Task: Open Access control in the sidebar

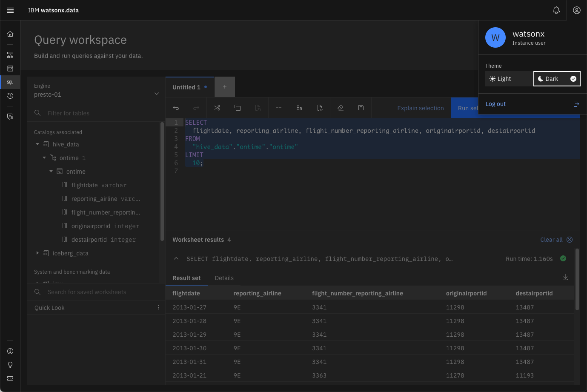Action: coord(10,116)
